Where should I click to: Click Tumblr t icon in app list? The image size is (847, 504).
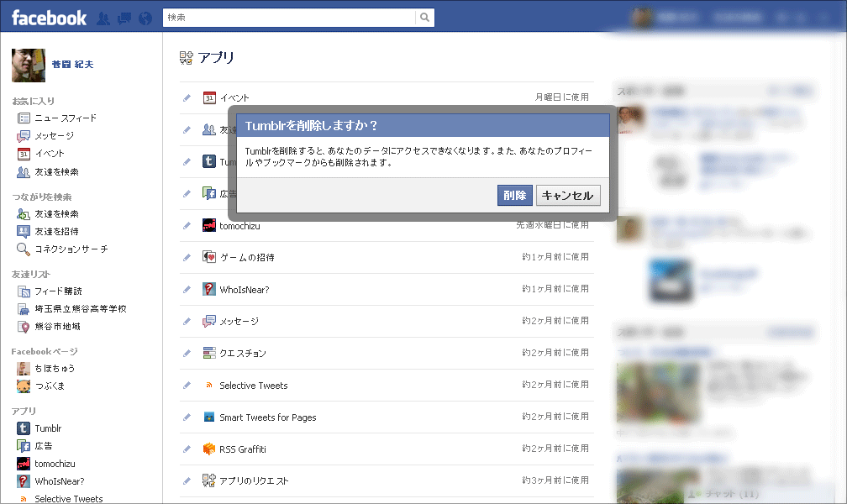click(209, 161)
